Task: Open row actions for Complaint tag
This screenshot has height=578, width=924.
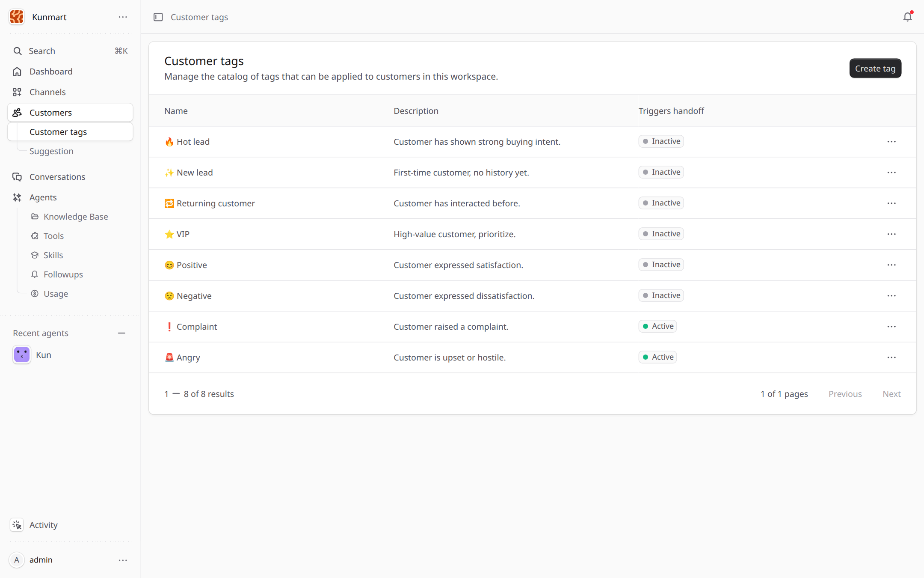Action: click(x=891, y=327)
